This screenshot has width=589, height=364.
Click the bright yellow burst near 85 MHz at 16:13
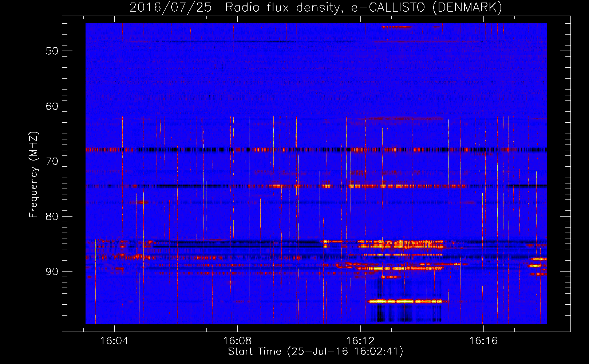pos(400,244)
